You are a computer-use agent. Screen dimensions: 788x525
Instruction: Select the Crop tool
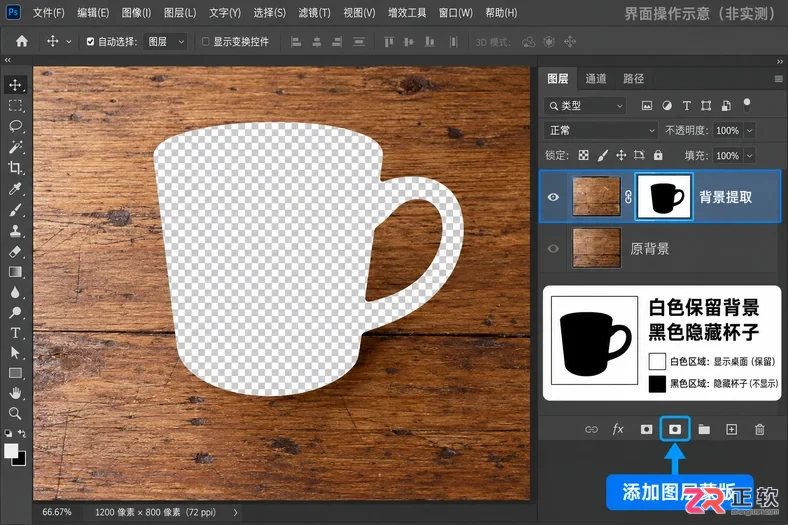tap(15, 168)
